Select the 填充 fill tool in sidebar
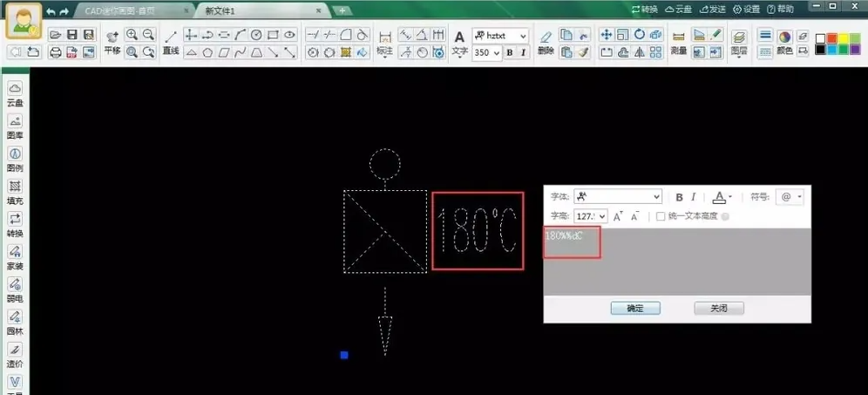The height and width of the screenshot is (395, 868). 15,193
